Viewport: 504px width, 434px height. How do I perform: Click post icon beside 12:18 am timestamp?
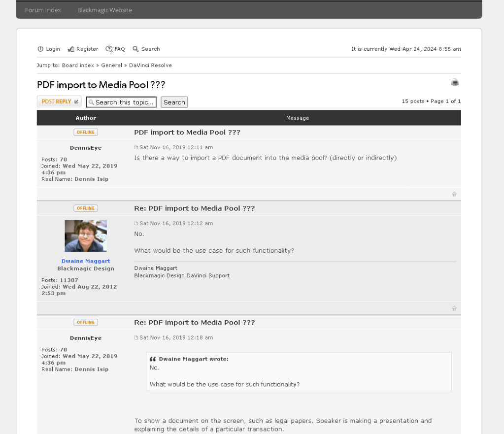point(136,337)
